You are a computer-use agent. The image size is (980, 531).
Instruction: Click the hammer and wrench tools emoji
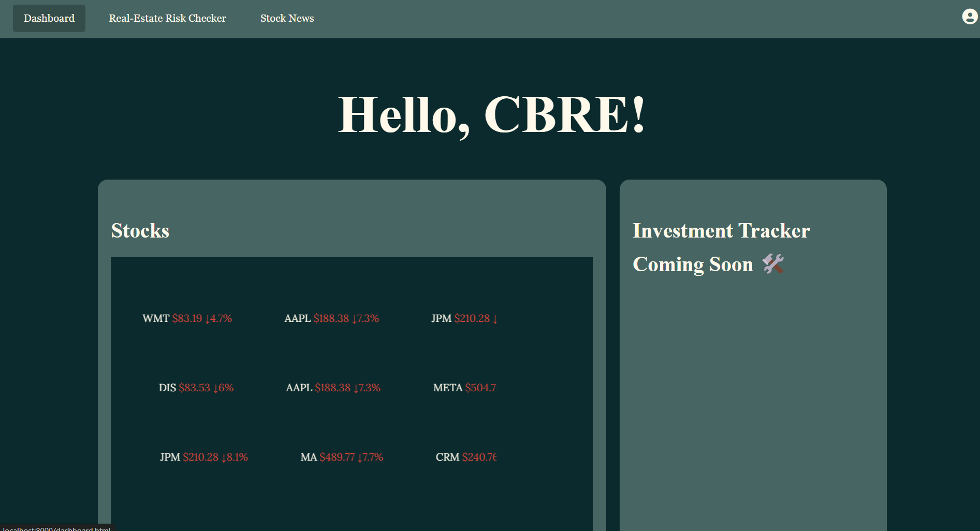click(x=773, y=264)
